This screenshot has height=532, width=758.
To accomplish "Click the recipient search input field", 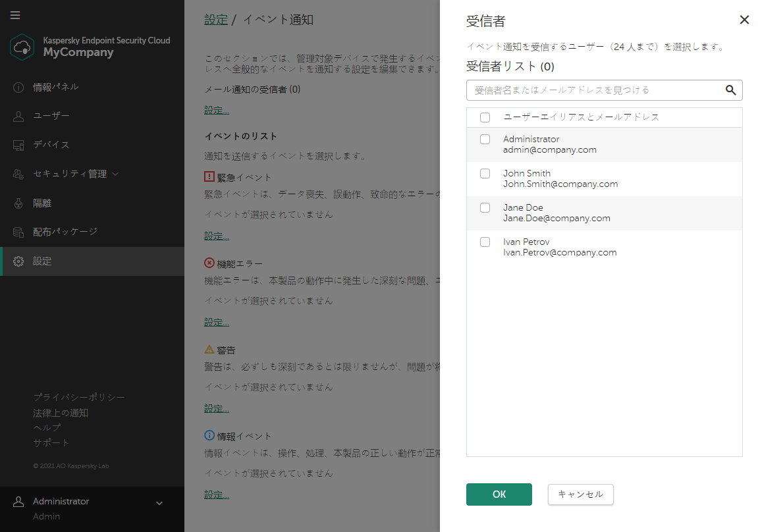I will coord(593,90).
